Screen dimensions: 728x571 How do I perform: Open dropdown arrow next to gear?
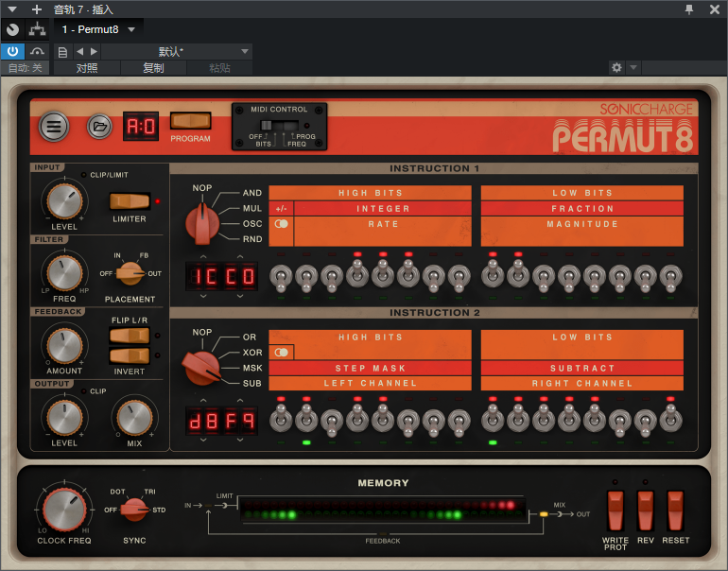coord(633,68)
